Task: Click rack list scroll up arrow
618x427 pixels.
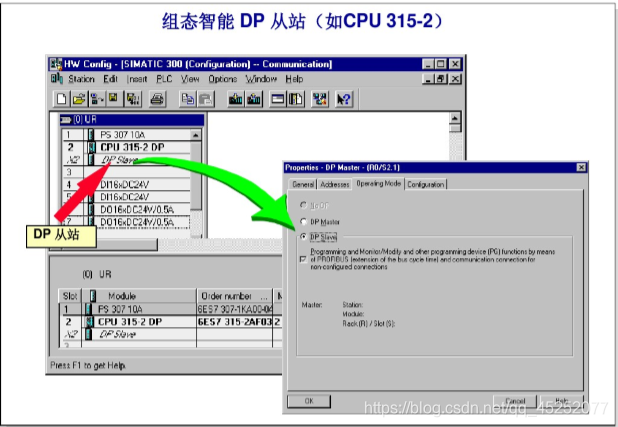Action: (196, 135)
